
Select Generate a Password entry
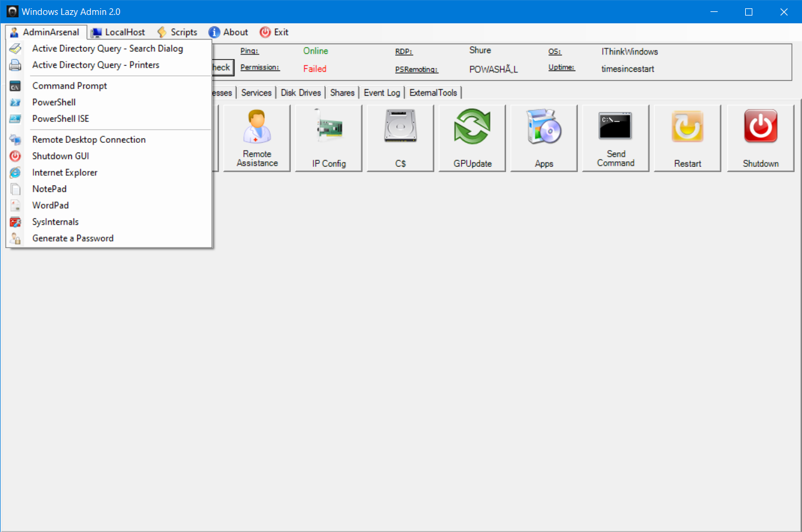(109, 239)
